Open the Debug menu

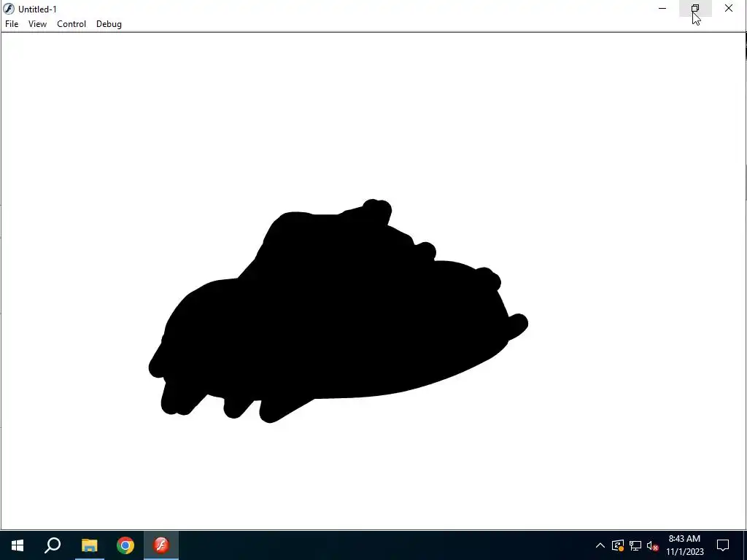(109, 24)
